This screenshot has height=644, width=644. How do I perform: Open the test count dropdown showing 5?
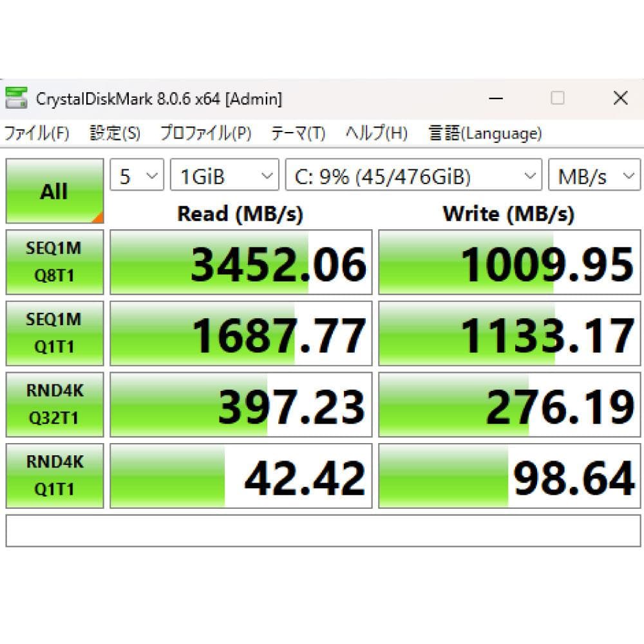[x=136, y=175]
